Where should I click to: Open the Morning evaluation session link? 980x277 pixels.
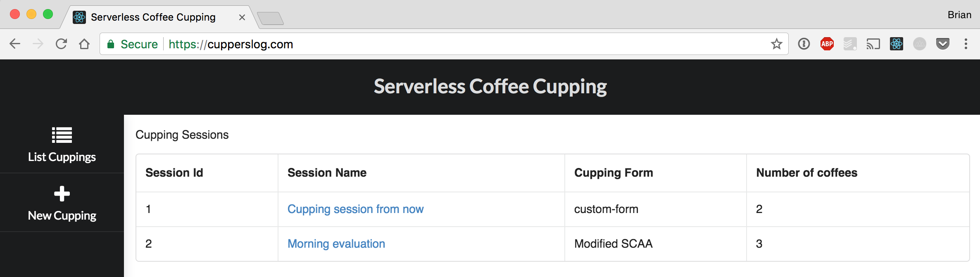point(336,244)
